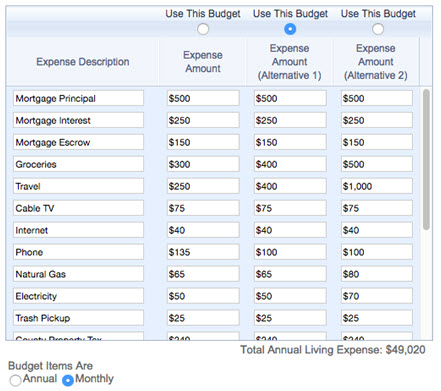Edit Natural Gas $80 Alternative 2 amount

377,274
